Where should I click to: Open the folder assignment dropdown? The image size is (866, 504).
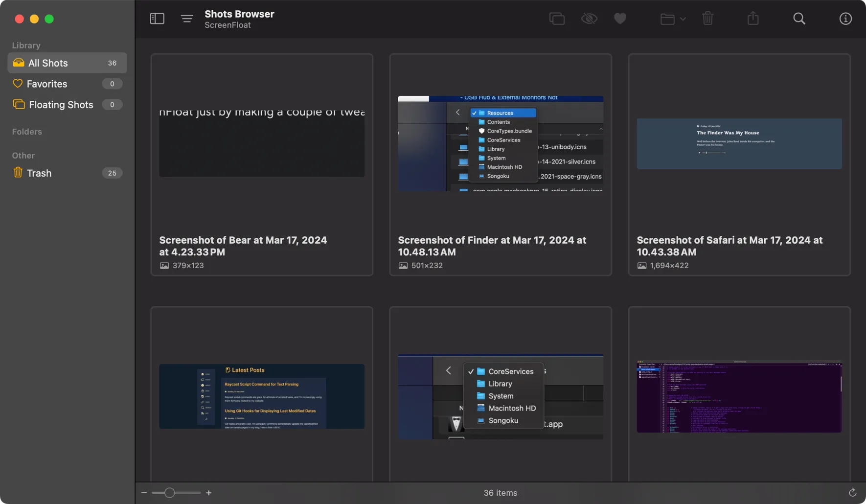coord(672,18)
